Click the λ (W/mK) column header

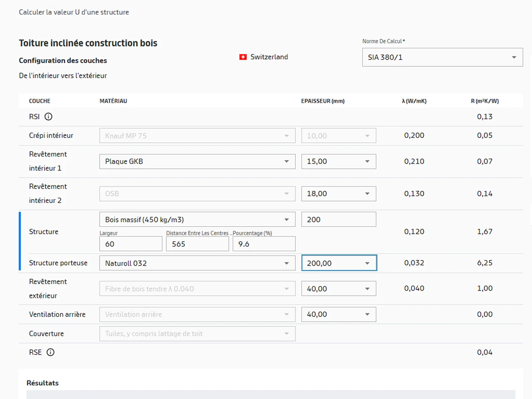[x=414, y=101]
